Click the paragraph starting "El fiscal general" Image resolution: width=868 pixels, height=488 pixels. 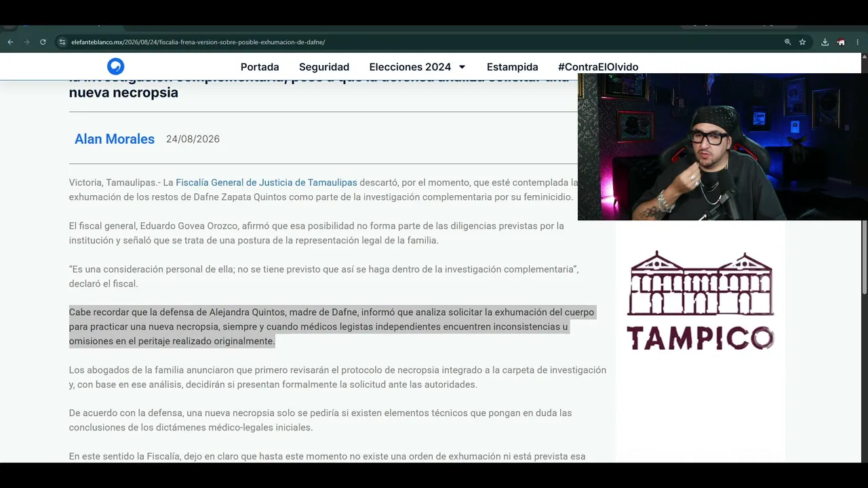(317, 233)
